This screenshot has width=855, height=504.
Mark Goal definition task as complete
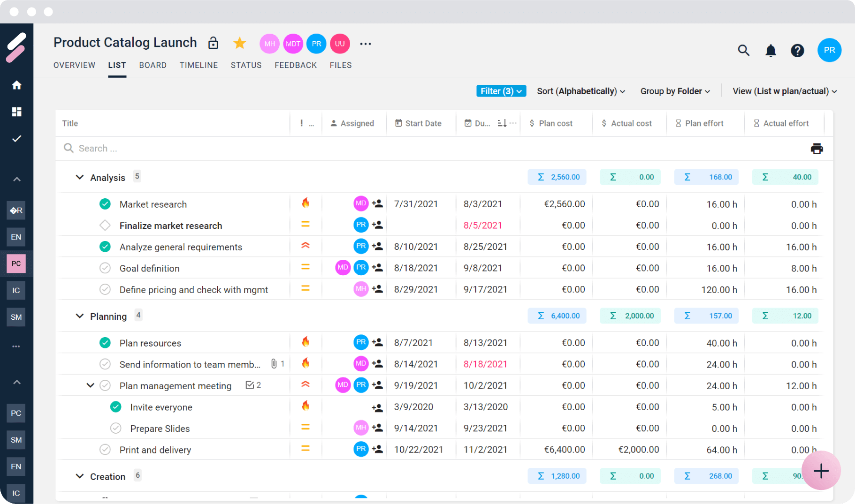(105, 268)
